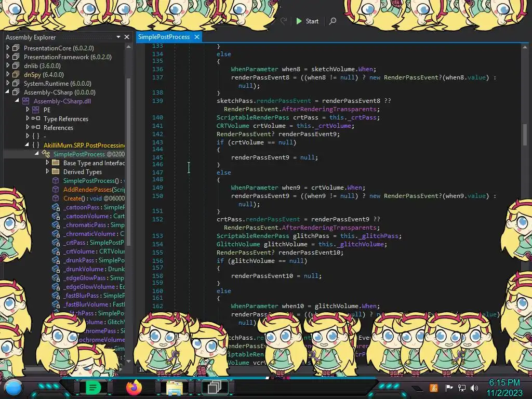Select the AddRenderPasses method
Screen dimensions: 532x399
[94, 189]
